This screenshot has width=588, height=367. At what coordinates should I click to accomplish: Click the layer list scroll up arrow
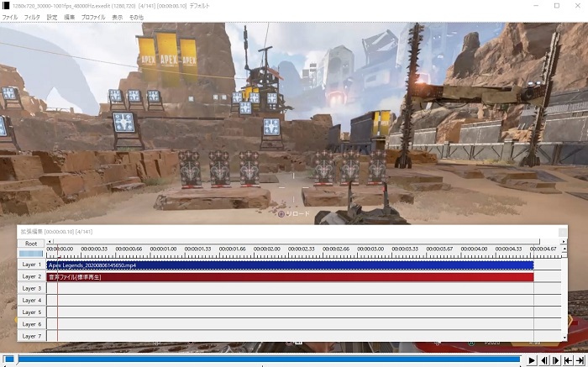[564, 249]
